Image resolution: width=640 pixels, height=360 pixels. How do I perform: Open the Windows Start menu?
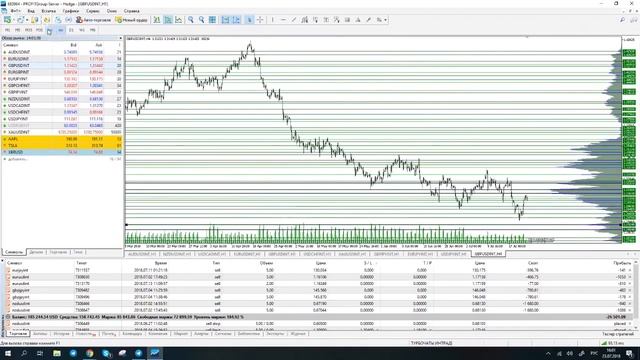pyautogui.click(x=8, y=353)
